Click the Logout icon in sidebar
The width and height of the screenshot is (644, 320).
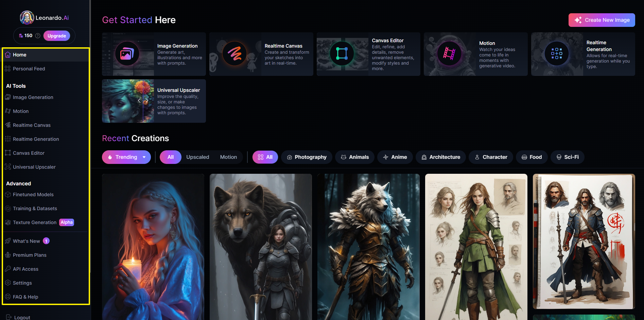(x=9, y=317)
